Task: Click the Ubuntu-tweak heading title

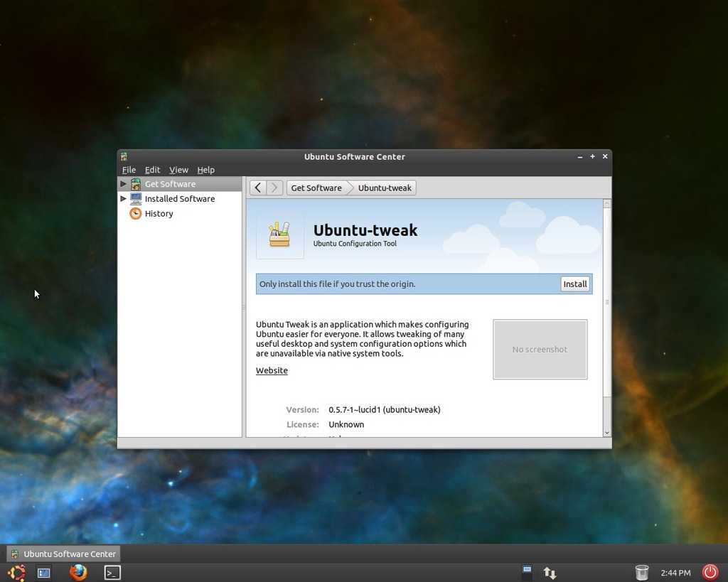Action: point(365,230)
